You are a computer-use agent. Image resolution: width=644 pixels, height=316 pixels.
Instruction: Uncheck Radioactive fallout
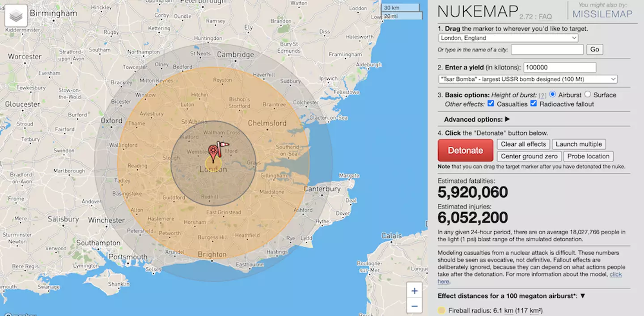pos(534,104)
